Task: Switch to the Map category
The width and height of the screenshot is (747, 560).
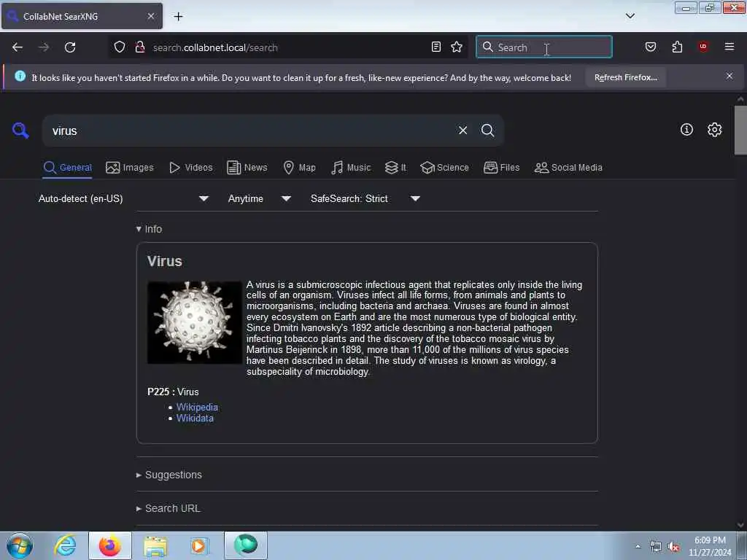Action: (x=299, y=168)
